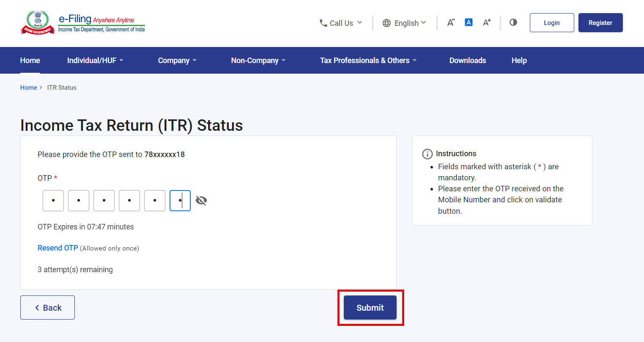Click the phone icon beside Call Us
644x342 pixels.
click(x=323, y=23)
